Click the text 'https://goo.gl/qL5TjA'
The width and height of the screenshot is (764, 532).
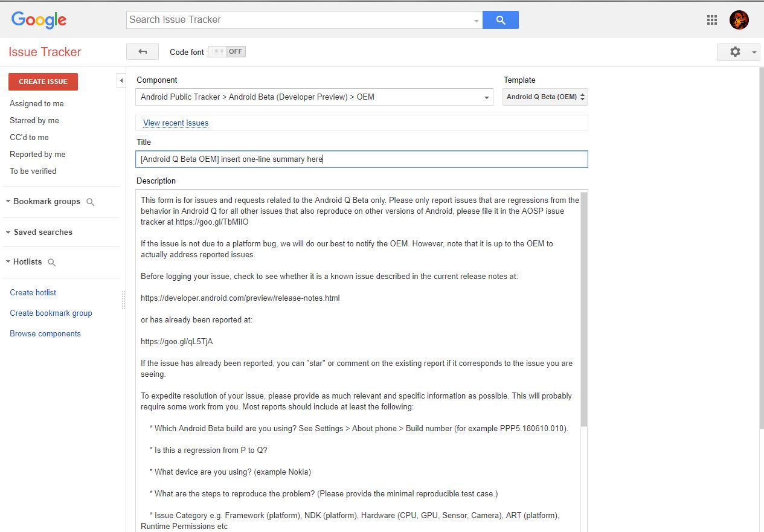point(177,342)
